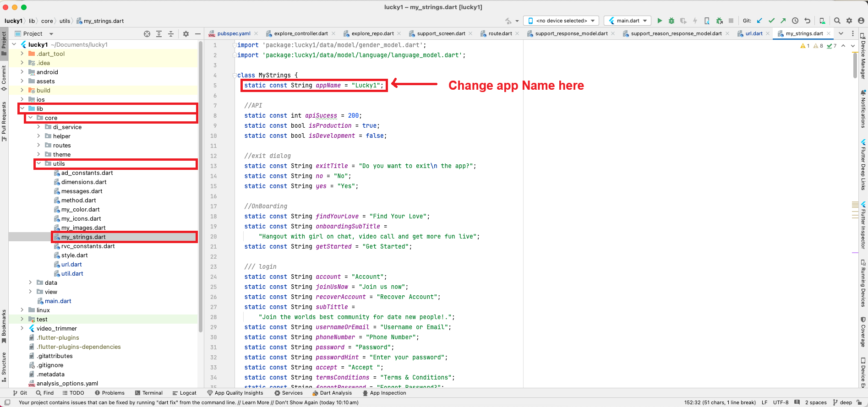Expand the data folder in tree
This screenshot has width=868, height=407.
tap(31, 282)
